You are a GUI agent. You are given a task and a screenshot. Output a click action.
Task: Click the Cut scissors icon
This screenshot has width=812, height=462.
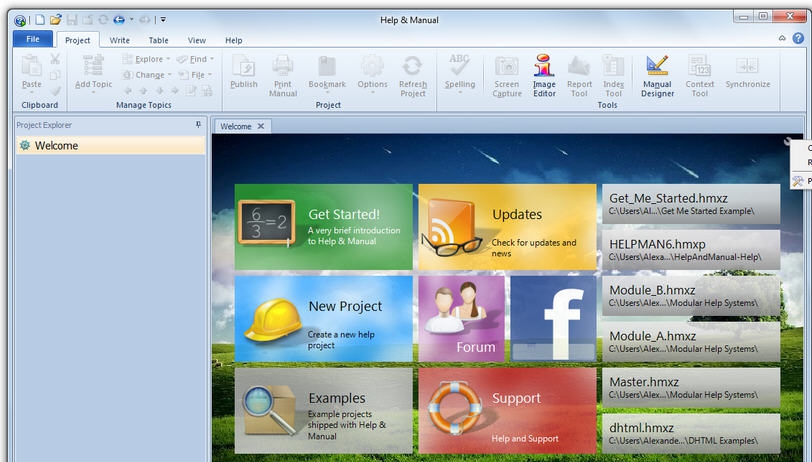(55, 59)
